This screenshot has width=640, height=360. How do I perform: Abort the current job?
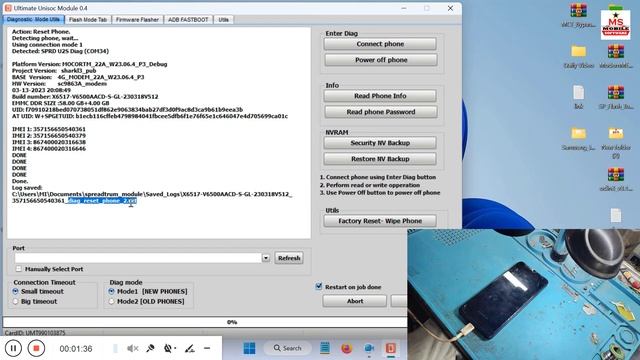[x=355, y=301]
